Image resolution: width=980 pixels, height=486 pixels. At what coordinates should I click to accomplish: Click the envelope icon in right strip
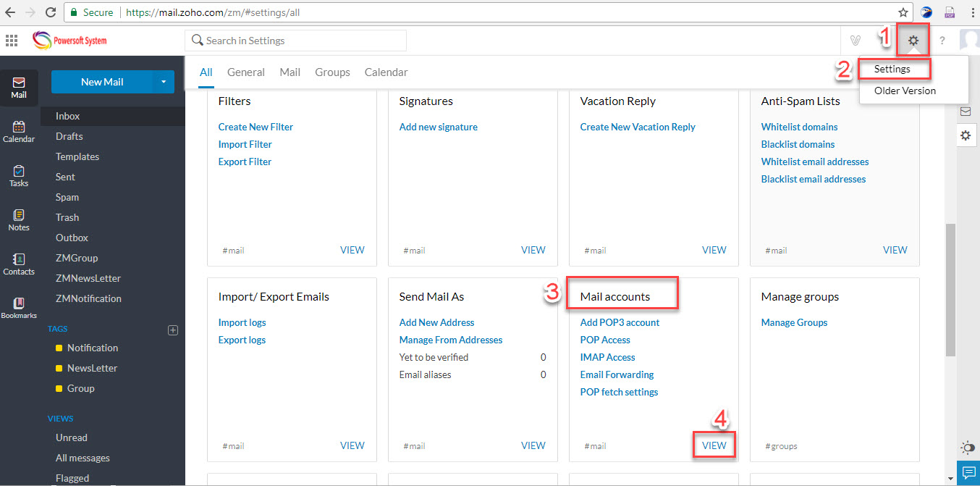pyautogui.click(x=966, y=112)
